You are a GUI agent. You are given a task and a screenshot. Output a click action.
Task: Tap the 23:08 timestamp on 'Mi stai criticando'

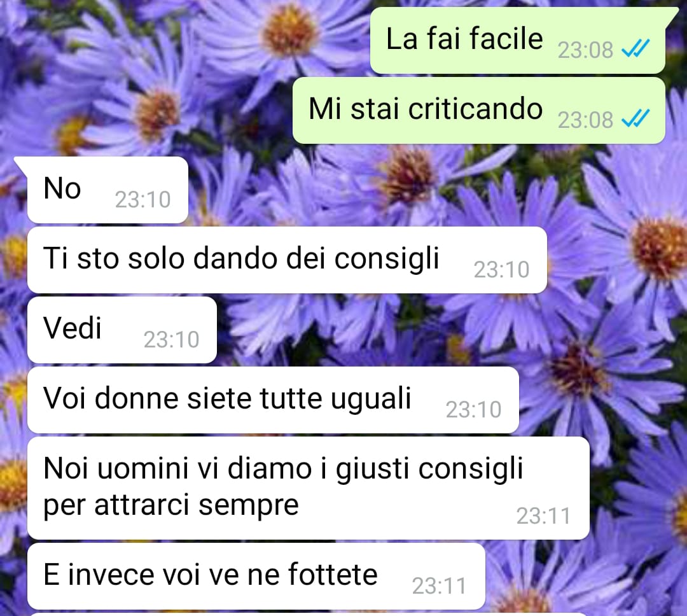pos(585,120)
